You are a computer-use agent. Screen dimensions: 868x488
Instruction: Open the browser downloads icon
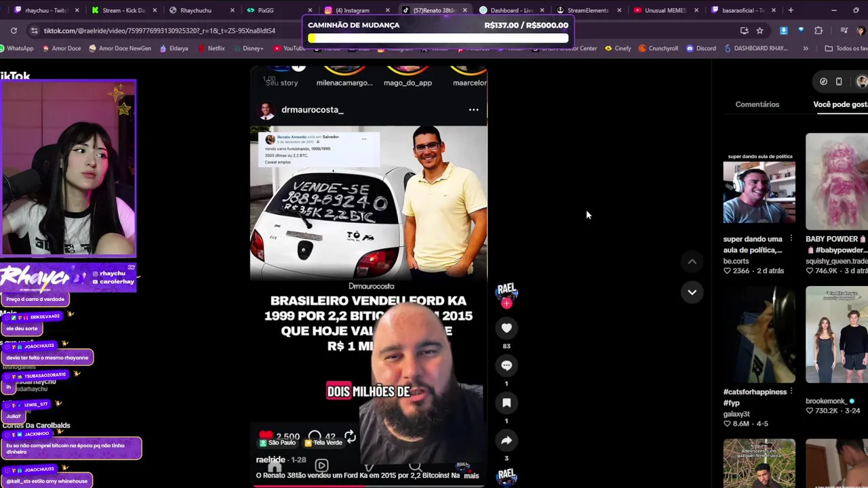click(784, 30)
